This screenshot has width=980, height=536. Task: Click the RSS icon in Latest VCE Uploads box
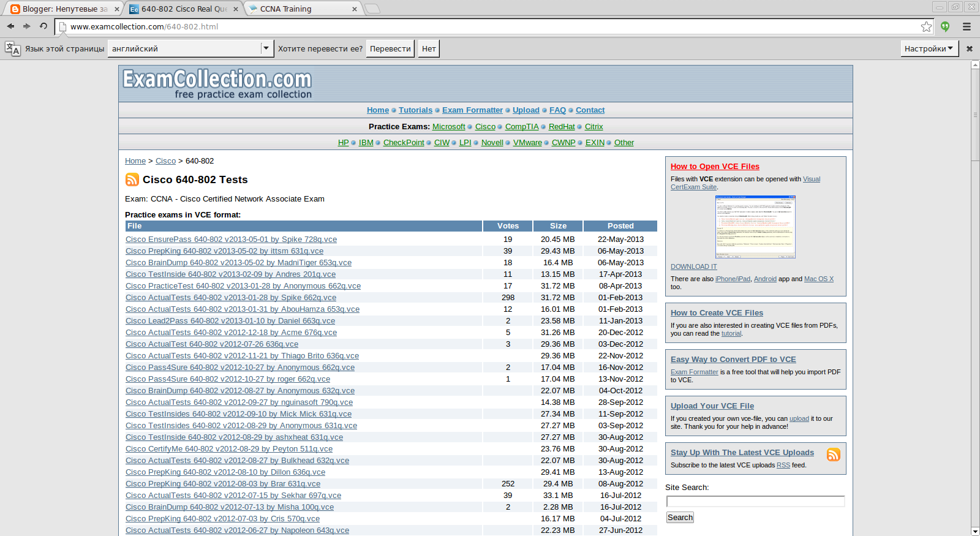834,455
